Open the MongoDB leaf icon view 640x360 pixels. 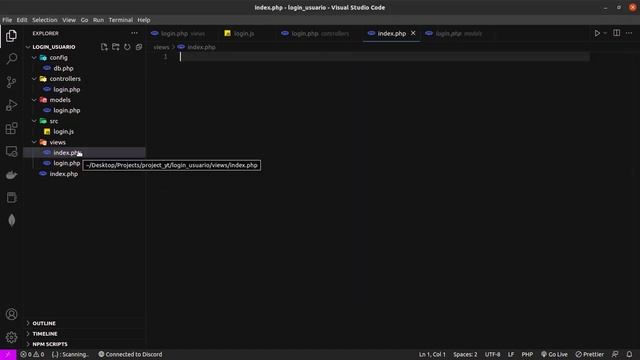pyautogui.click(x=11, y=220)
